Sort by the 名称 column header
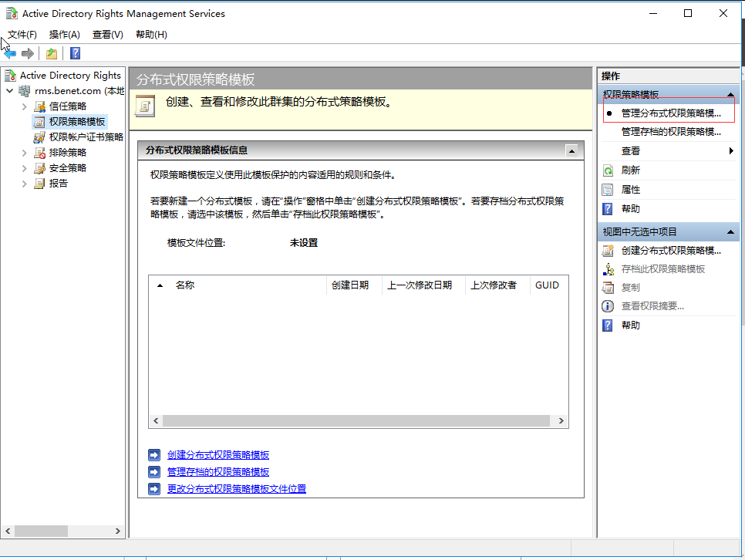The width and height of the screenshot is (745, 560). tap(238, 285)
